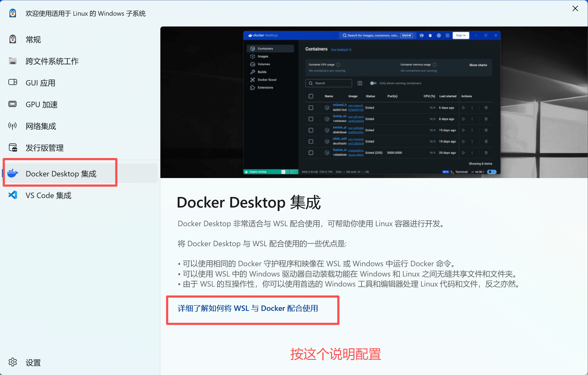Close the WSL welcome window
The height and width of the screenshot is (375, 588).
575,9
